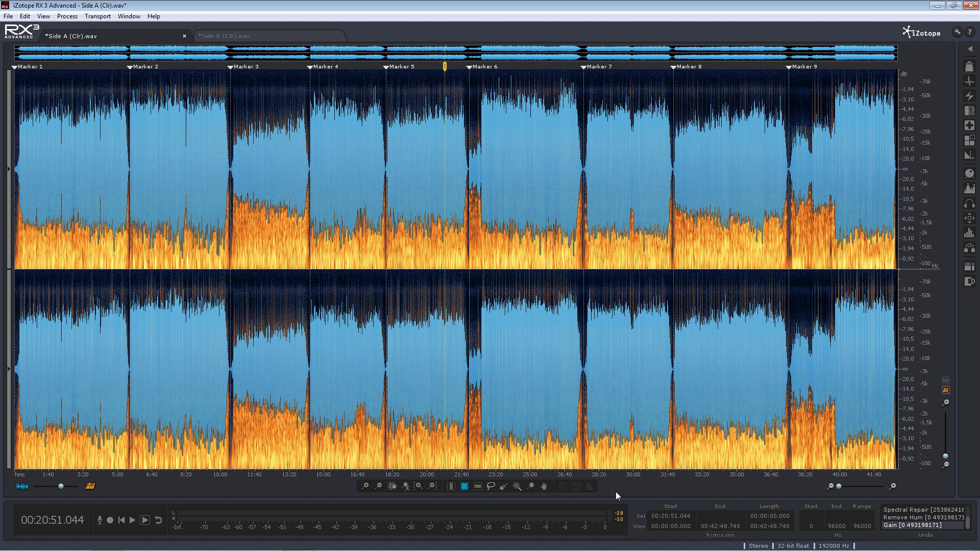This screenshot has width=980, height=551.
Task: Toggle the time-frequency selection mode
Action: 464,486
